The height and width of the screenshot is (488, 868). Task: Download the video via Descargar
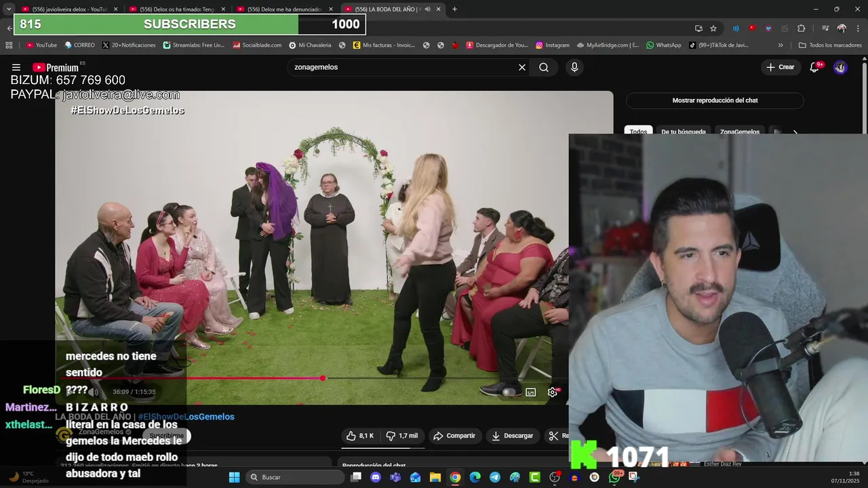coord(513,436)
